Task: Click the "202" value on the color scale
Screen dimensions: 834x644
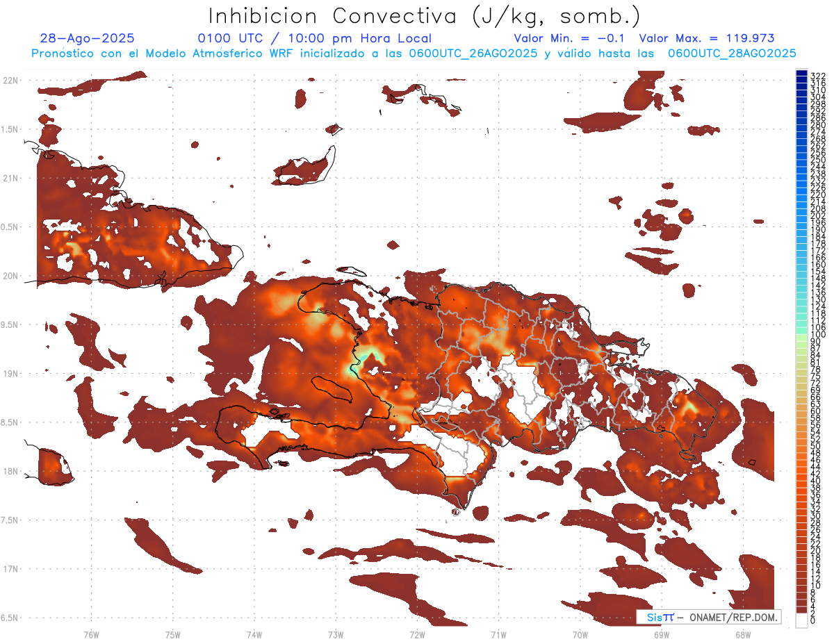Action: [817, 215]
